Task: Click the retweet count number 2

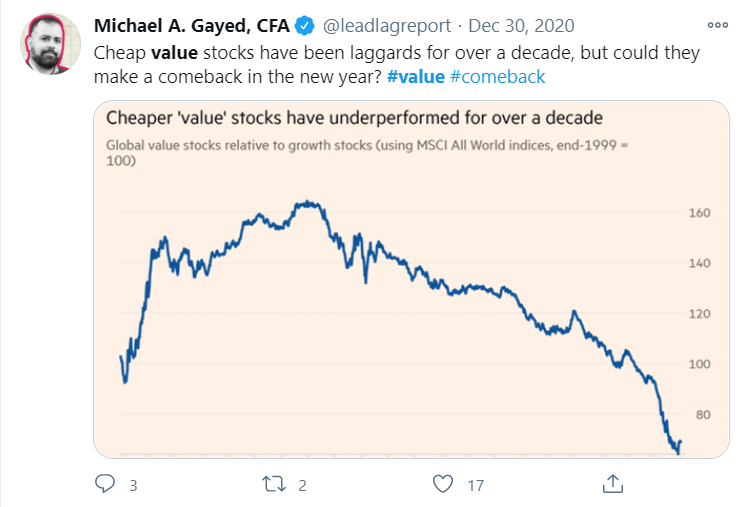Action: 302,485
